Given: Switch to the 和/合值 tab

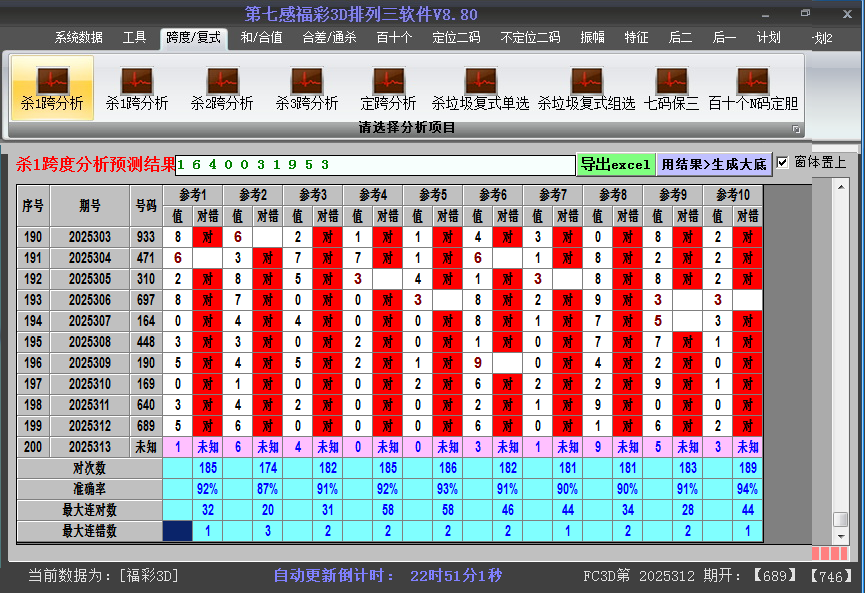Looking at the screenshot, I should coord(261,37).
